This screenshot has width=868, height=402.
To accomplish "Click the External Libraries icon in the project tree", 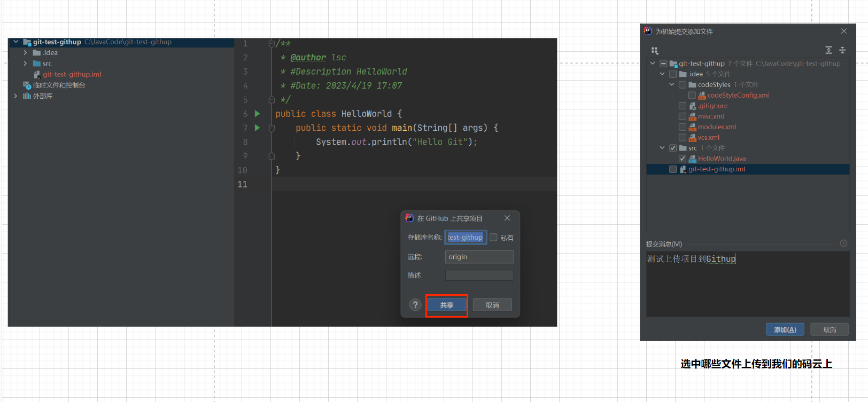I will 27,96.
